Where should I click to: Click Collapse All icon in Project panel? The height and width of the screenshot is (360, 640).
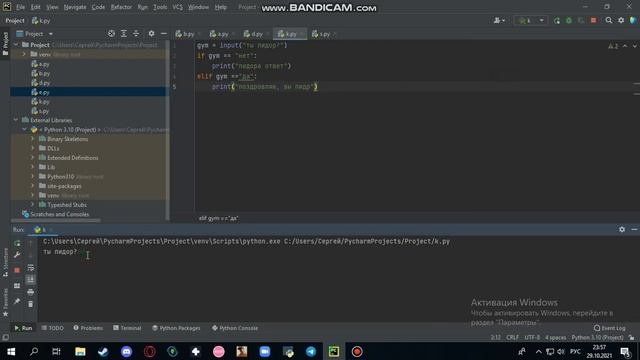(x=136, y=34)
